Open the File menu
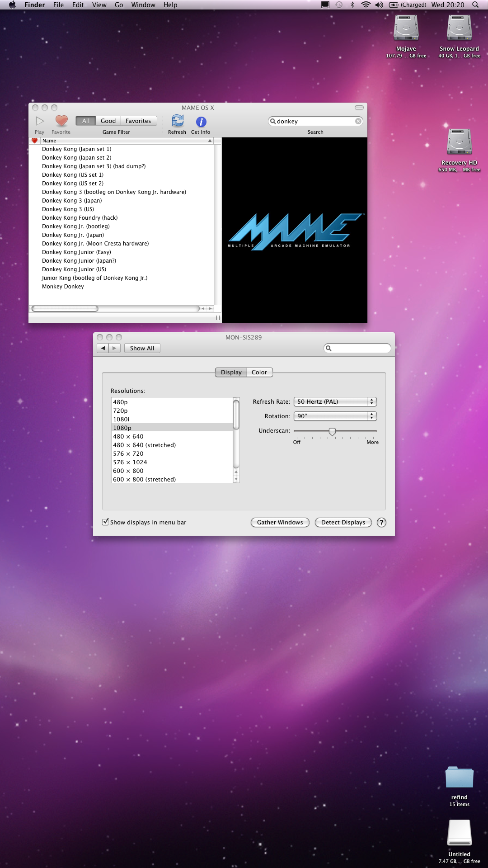 [x=59, y=5]
